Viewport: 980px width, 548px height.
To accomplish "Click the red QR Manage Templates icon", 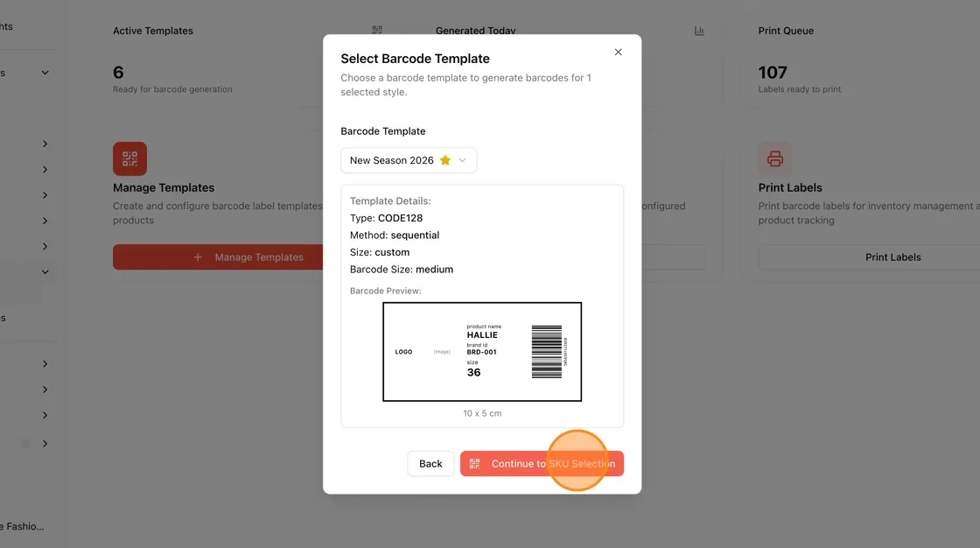I will 130,159.
